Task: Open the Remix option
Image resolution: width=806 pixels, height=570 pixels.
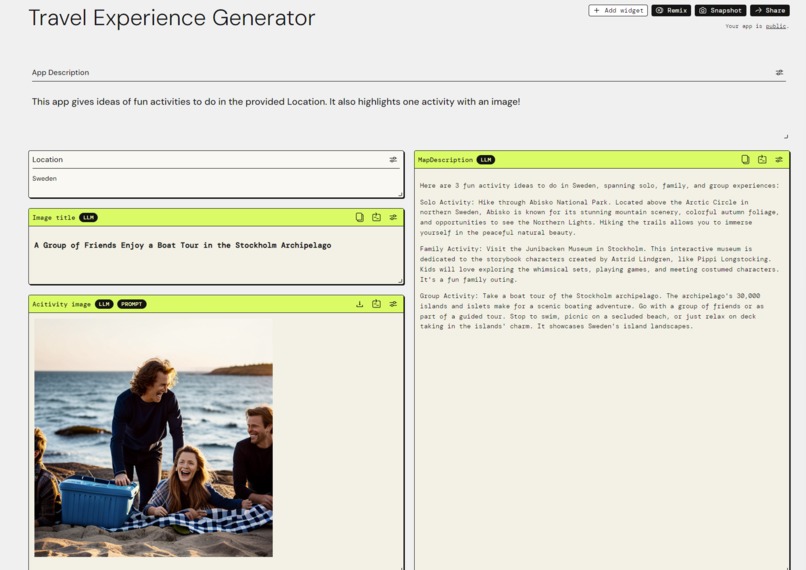Action: point(671,10)
